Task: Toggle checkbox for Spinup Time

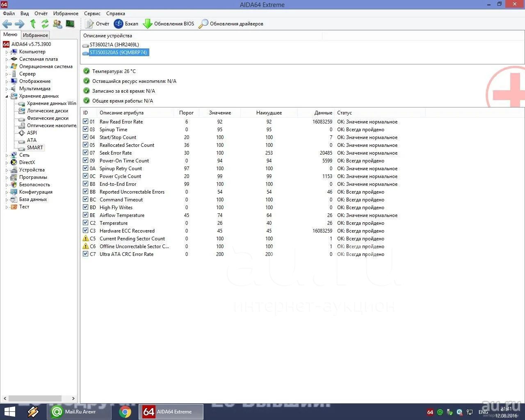Action: [x=85, y=129]
